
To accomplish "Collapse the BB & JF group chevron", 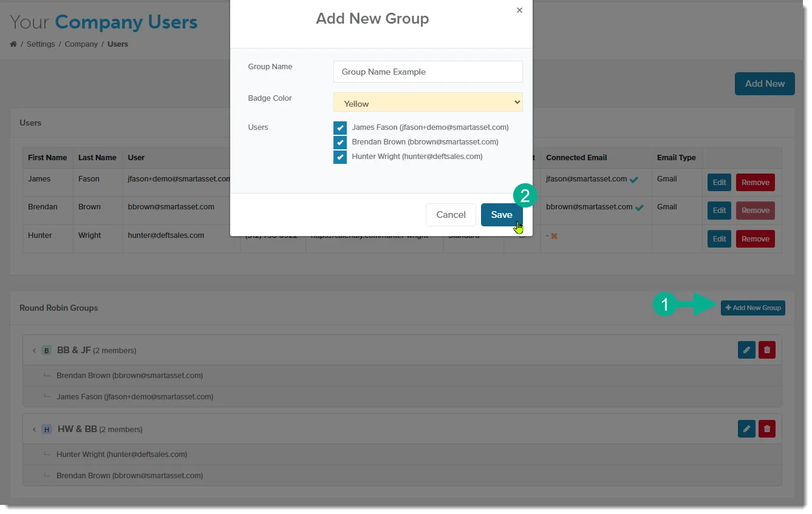I will pyautogui.click(x=35, y=351).
